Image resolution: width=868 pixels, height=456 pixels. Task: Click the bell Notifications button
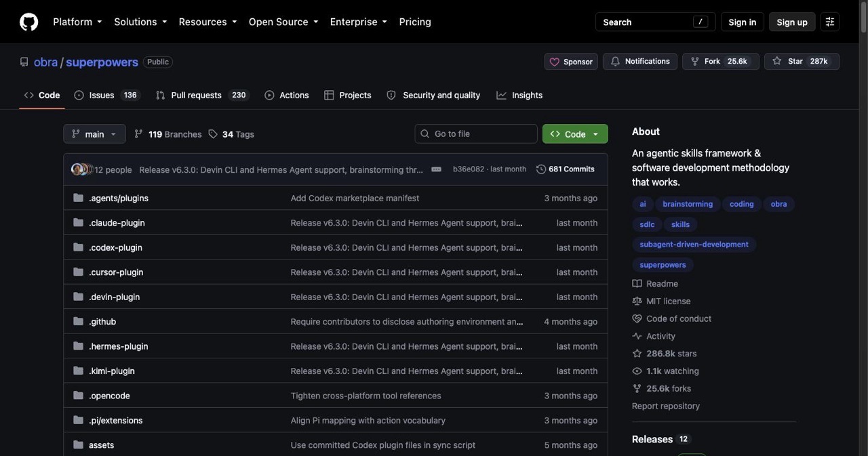[640, 62]
